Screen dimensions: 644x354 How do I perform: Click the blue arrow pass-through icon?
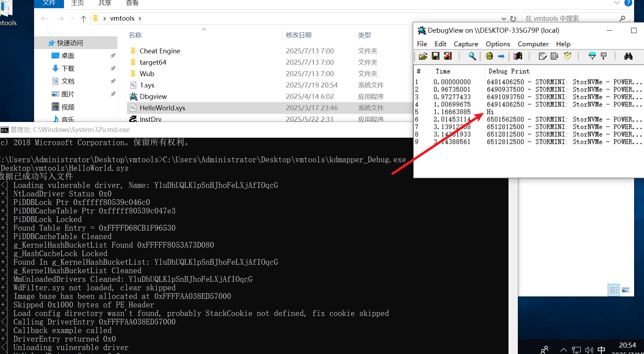[x=501, y=56]
